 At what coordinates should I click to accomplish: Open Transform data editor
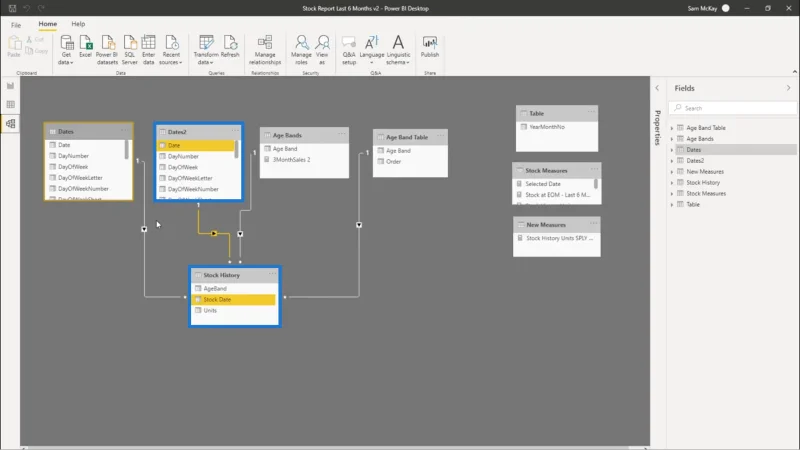click(206, 49)
